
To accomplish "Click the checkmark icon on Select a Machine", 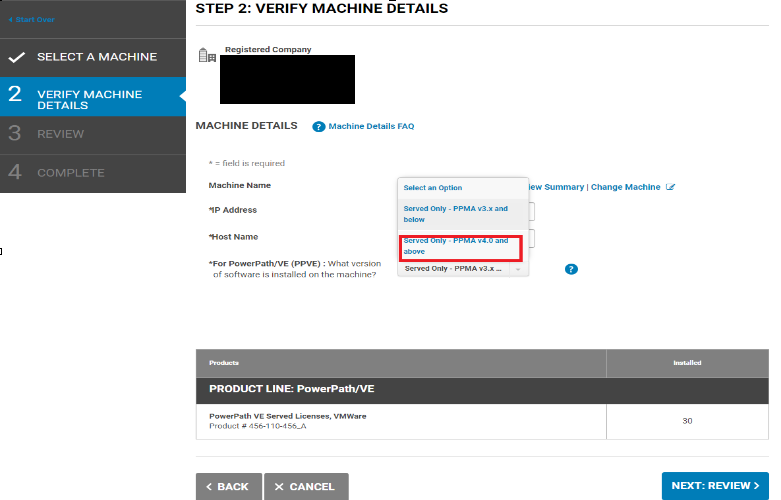I will (x=16, y=57).
